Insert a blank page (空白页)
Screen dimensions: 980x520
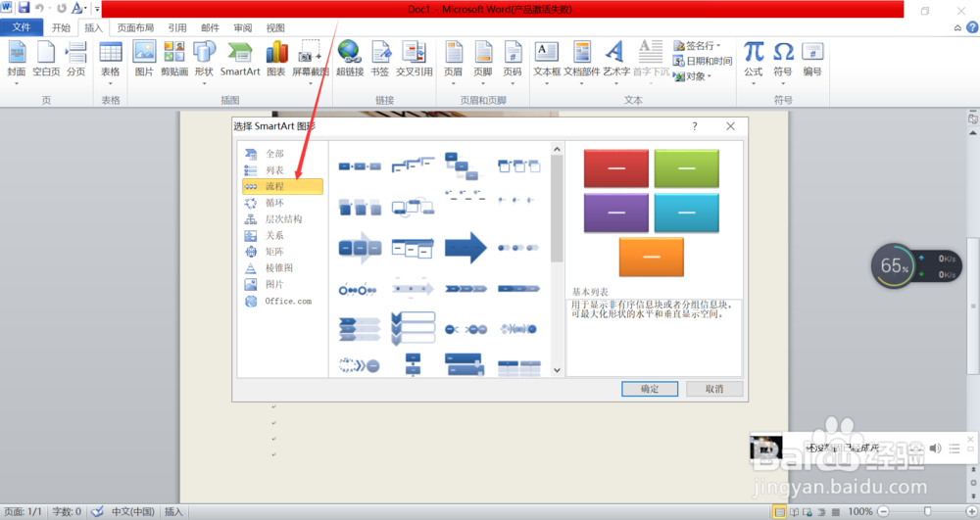pyautogui.click(x=46, y=60)
